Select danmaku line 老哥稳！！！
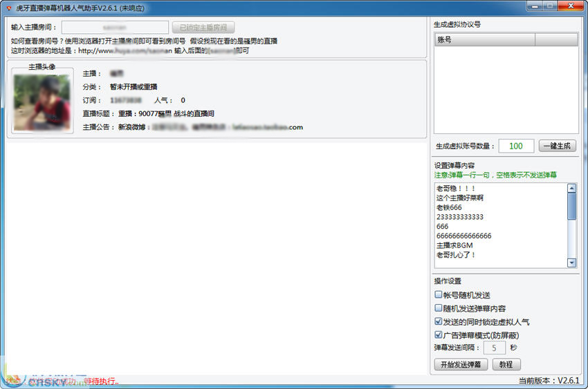Image resolution: width=588 pixels, height=389 pixels. coord(456,189)
